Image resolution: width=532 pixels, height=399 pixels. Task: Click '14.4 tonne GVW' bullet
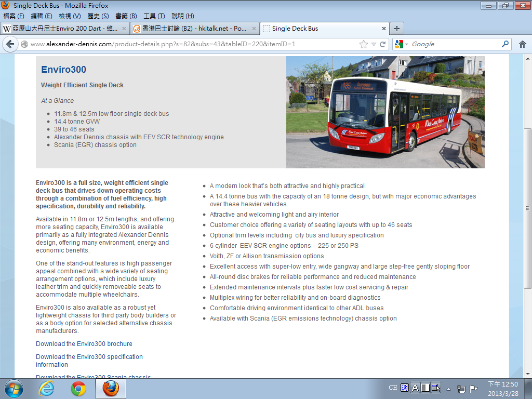tap(77, 122)
